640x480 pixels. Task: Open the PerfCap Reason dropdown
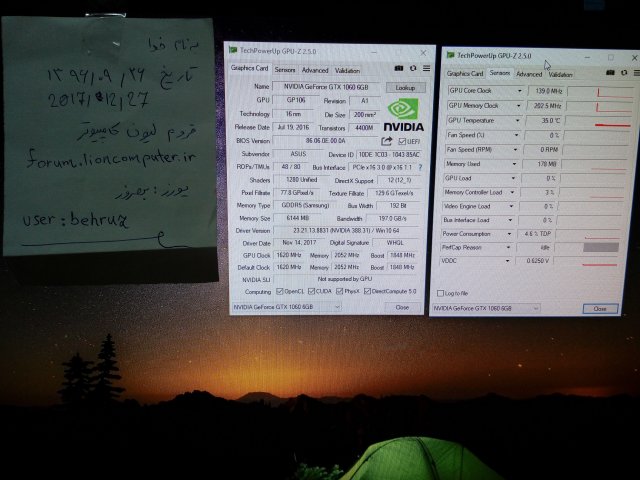pos(509,248)
